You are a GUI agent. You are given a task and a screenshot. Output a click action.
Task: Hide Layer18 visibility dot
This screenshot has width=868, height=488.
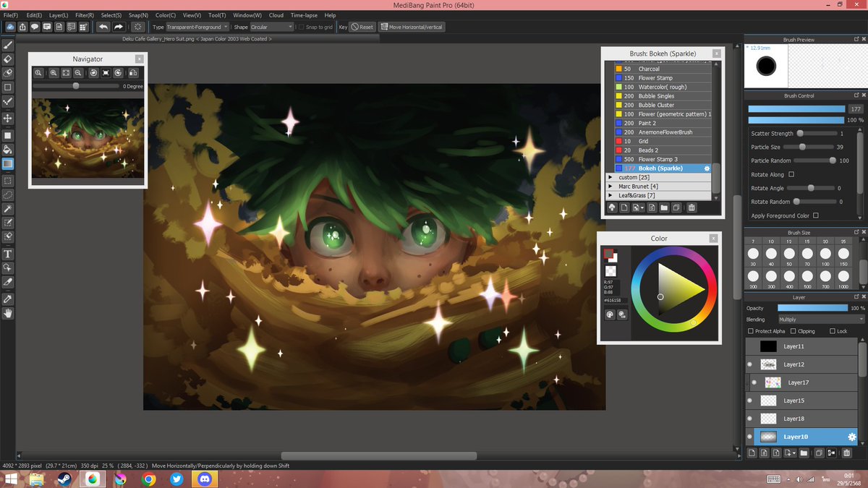(x=749, y=419)
